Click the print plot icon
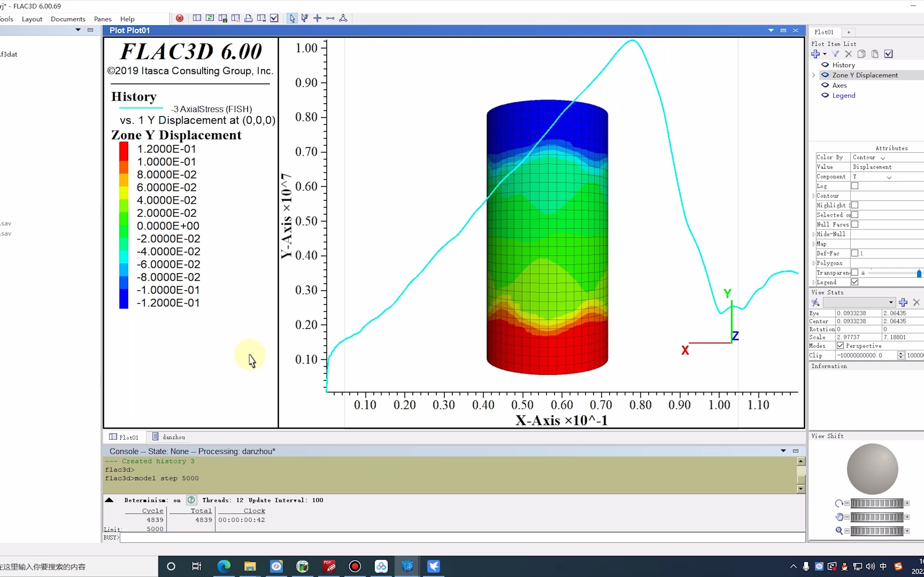Viewport: 924px width, 577px height. pyautogui.click(x=248, y=18)
